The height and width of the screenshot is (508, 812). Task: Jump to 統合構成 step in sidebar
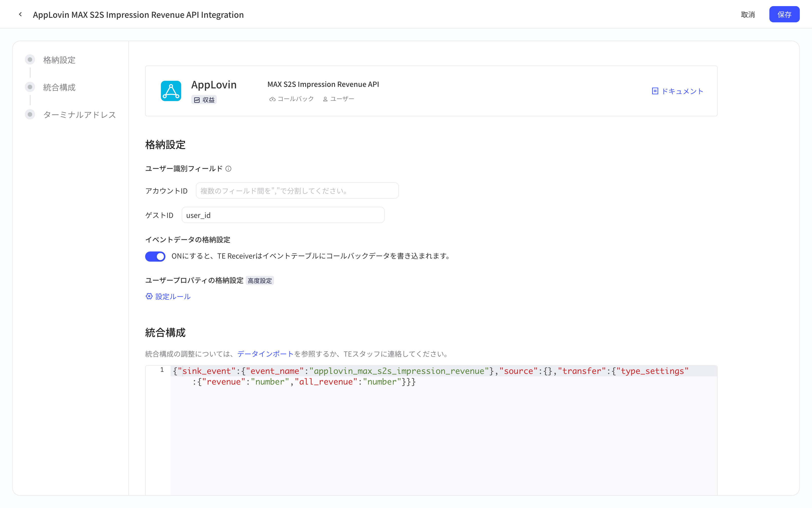tap(59, 87)
